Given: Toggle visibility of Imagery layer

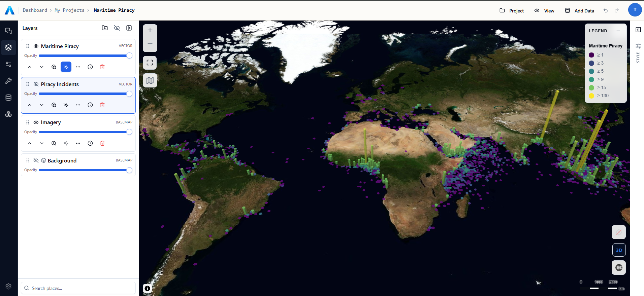Looking at the screenshot, I should pyautogui.click(x=36, y=122).
